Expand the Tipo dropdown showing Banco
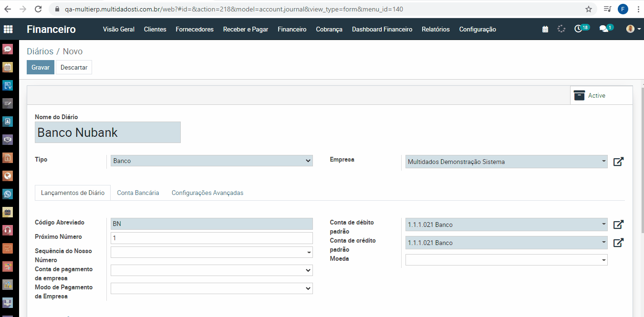Image resolution: width=644 pixels, height=317 pixels. pos(211,161)
